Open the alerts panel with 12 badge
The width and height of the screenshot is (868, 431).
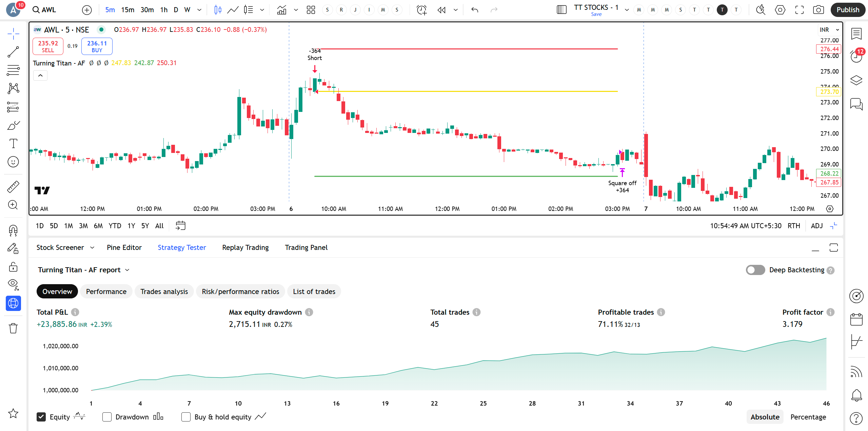(856, 56)
